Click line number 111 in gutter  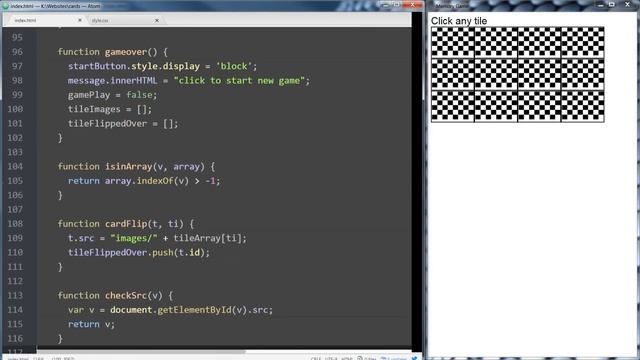coord(15,267)
